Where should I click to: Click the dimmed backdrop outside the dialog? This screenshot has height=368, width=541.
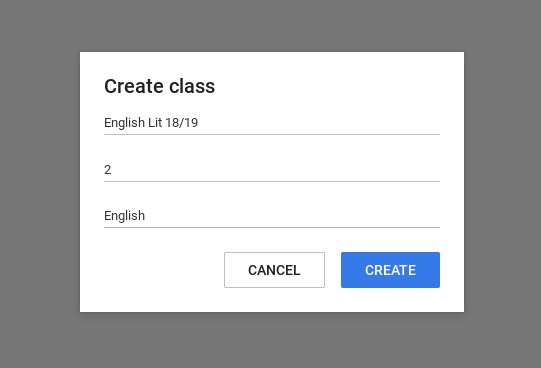[40, 183]
